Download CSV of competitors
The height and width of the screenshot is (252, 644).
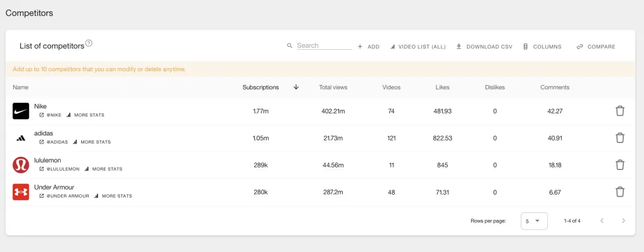(484, 47)
